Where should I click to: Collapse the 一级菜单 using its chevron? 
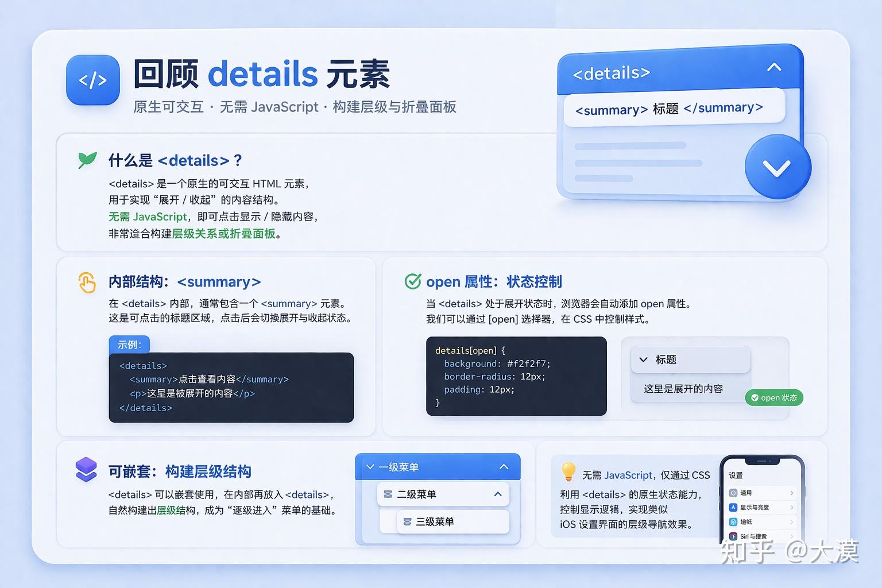pos(504,466)
